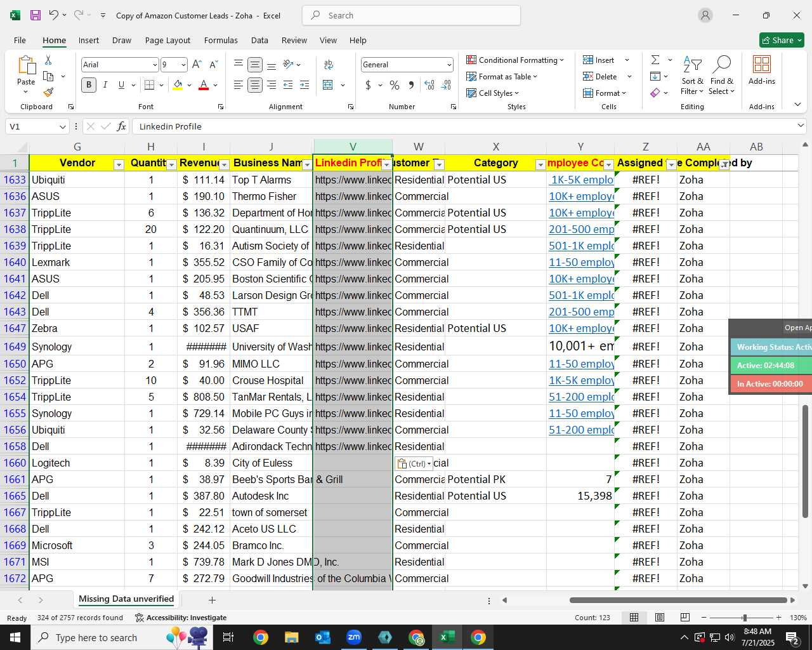Switch to the Insert tab

pyautogui.click(x=89, y=40)
